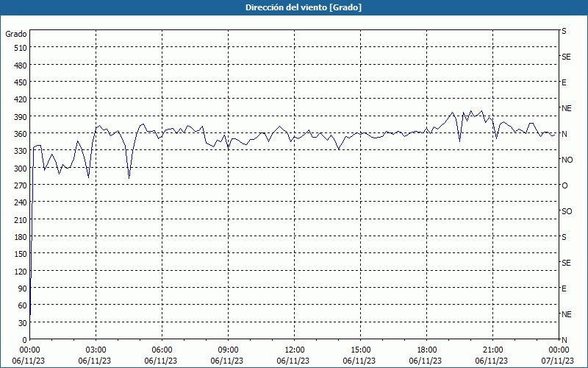This screenshot has width=588, height=368.
Task: Click the 07/11/23 date label
Action: 558,361
